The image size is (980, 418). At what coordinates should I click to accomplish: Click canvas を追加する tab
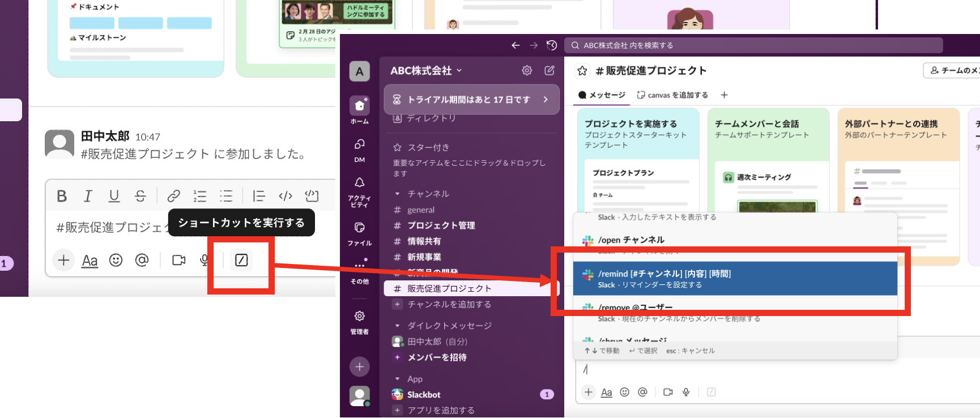pos(672,95)
